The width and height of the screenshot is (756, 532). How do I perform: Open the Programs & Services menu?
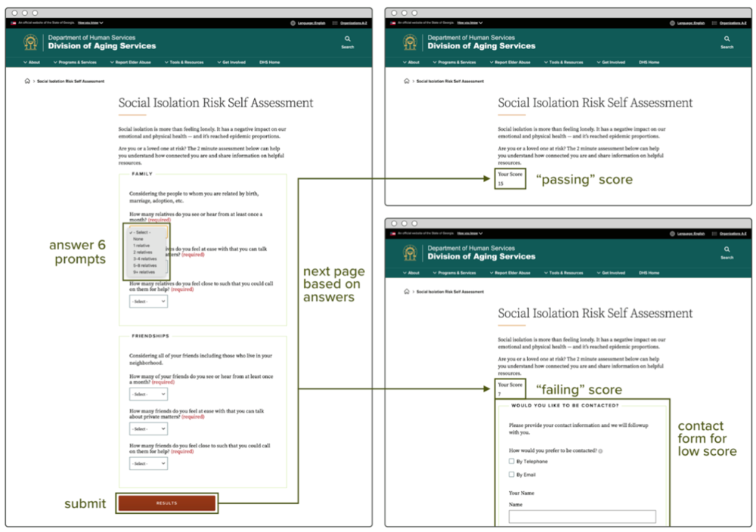pos(76,62)
